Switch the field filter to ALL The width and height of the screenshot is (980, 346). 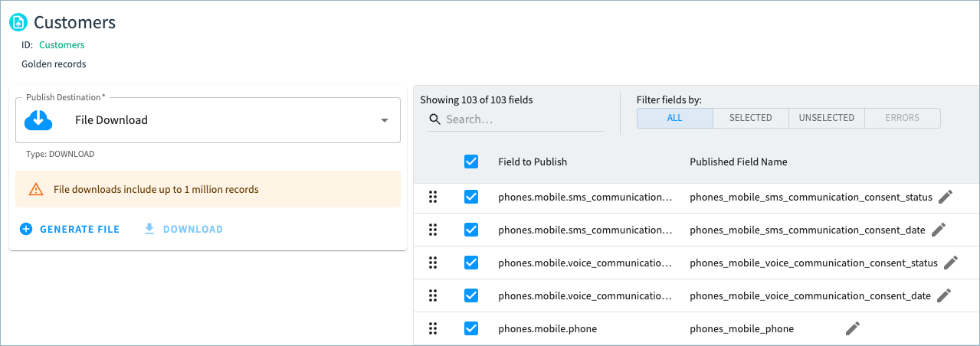click(x=674, y=118)
